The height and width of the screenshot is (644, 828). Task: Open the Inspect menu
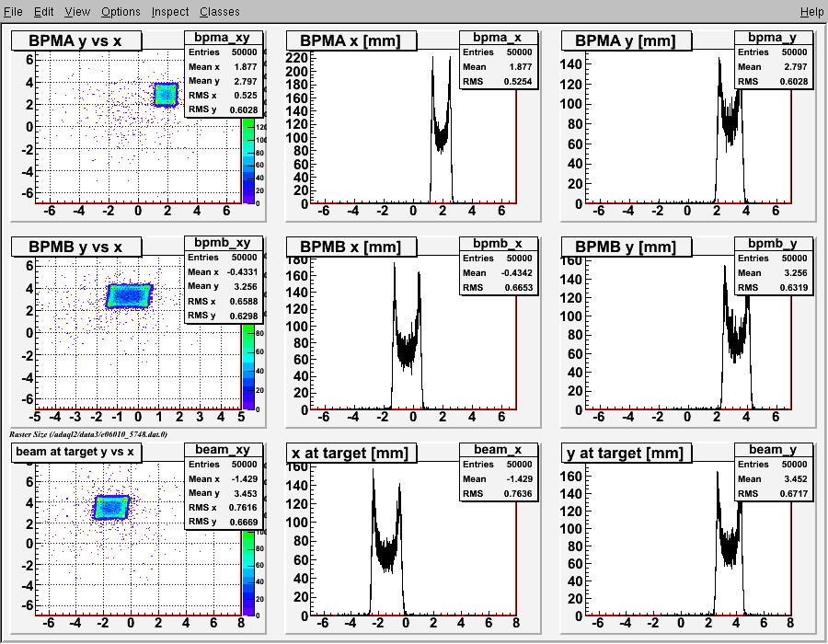click(170, 12)
